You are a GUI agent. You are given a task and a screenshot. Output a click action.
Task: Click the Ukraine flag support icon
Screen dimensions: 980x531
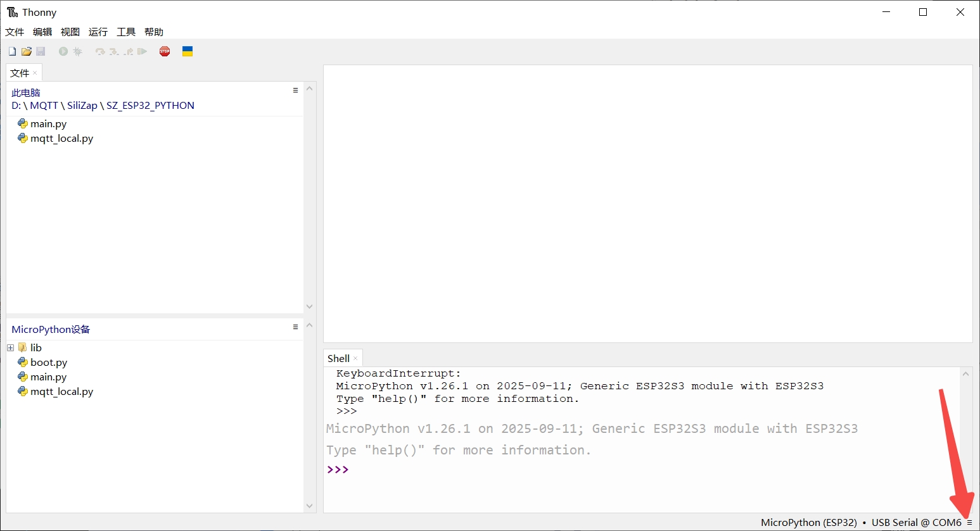188,51
